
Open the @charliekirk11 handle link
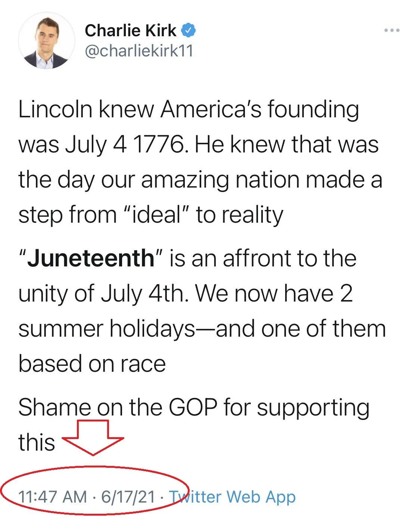pyautogui.click(x=139, y=51)
